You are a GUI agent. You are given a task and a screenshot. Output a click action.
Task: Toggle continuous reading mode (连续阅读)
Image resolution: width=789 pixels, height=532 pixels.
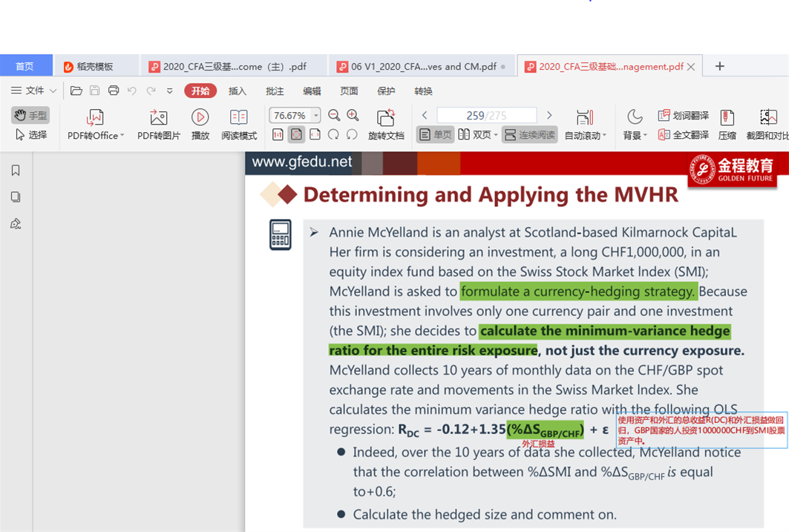point(529,135)
